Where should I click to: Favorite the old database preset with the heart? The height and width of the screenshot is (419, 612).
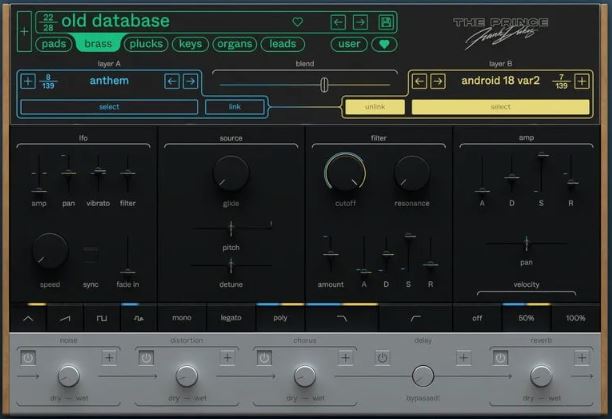point(297,22)
